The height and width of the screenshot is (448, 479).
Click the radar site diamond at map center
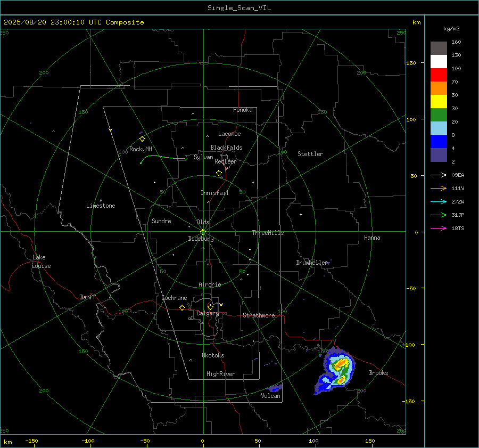point(203,232)
